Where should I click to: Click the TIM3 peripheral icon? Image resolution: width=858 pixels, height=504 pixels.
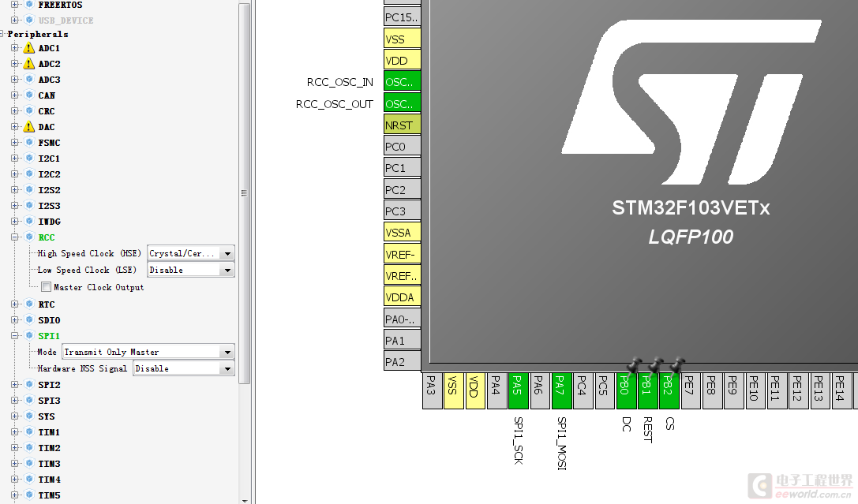point(29,464)
